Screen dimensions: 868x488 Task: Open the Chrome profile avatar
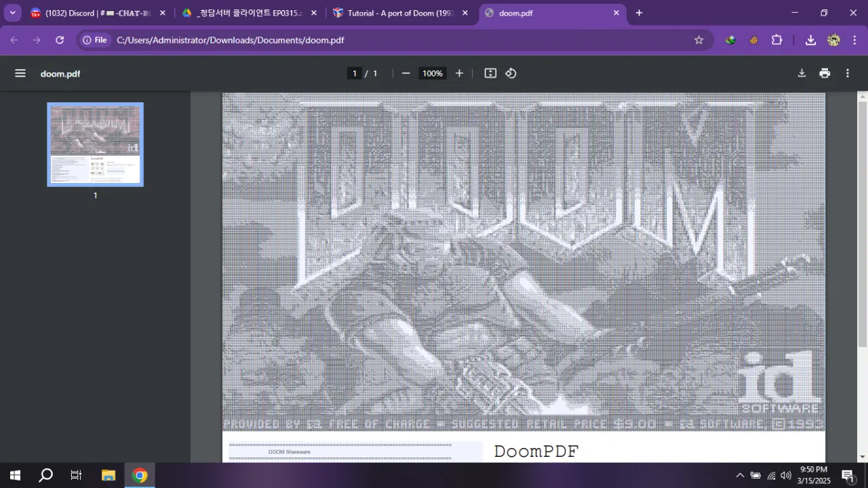point(833,40)
